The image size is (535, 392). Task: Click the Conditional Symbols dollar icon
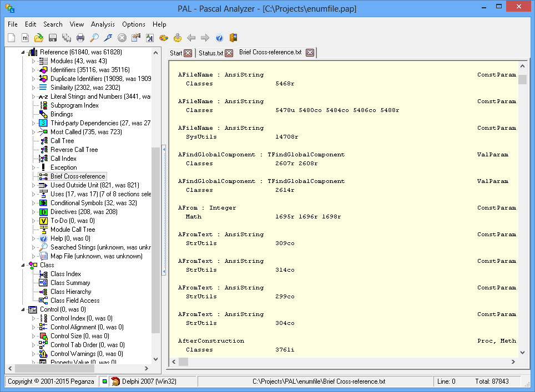43,203
